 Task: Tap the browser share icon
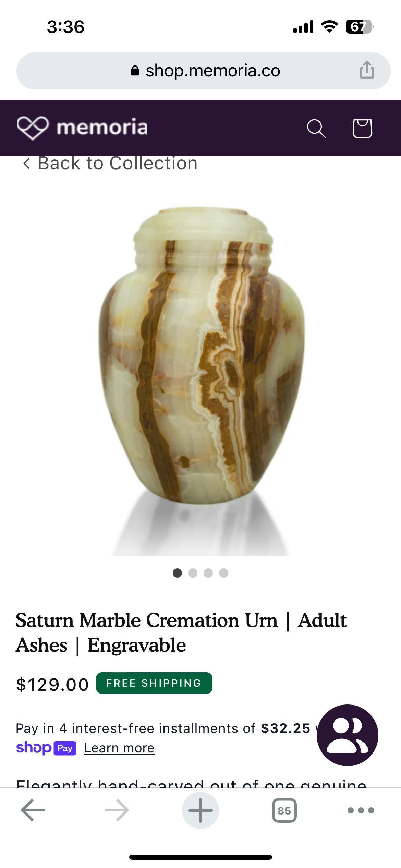tap(367, 70)
